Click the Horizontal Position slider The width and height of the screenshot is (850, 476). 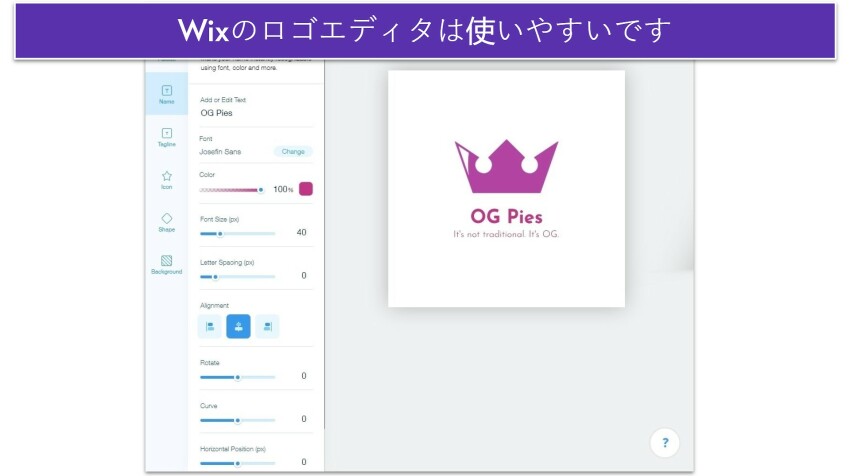[238, 463]
